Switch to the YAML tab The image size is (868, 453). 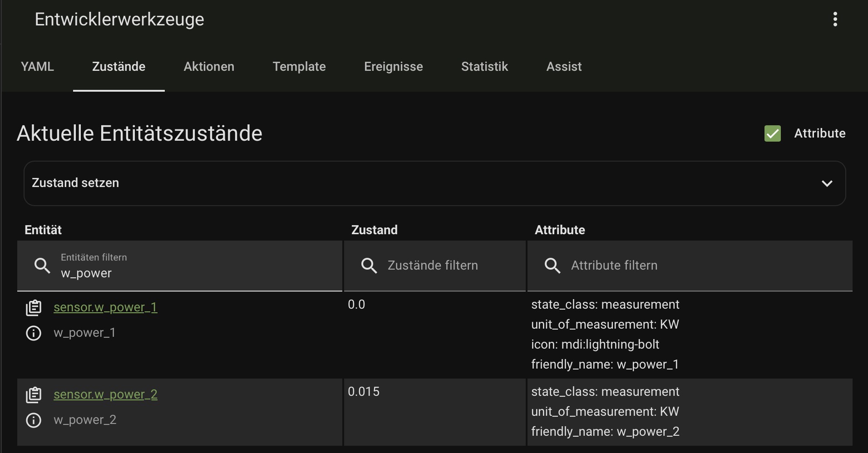37,67
